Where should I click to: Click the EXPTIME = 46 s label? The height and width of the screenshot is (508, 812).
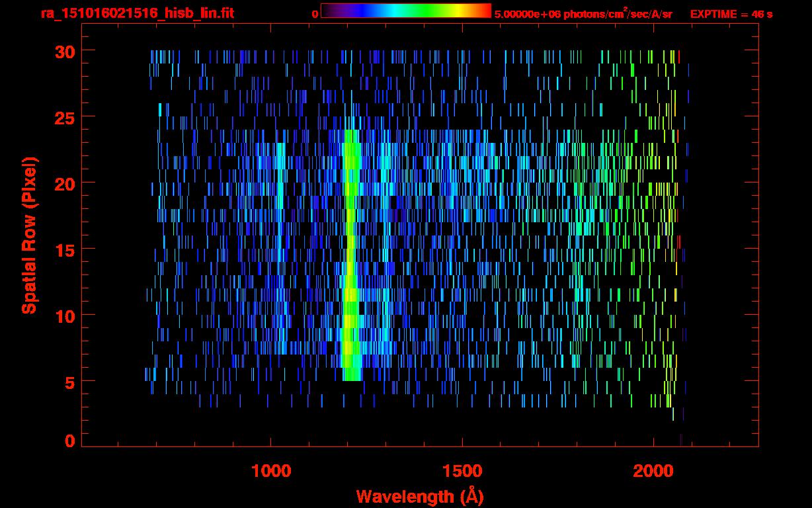point(731,13)
